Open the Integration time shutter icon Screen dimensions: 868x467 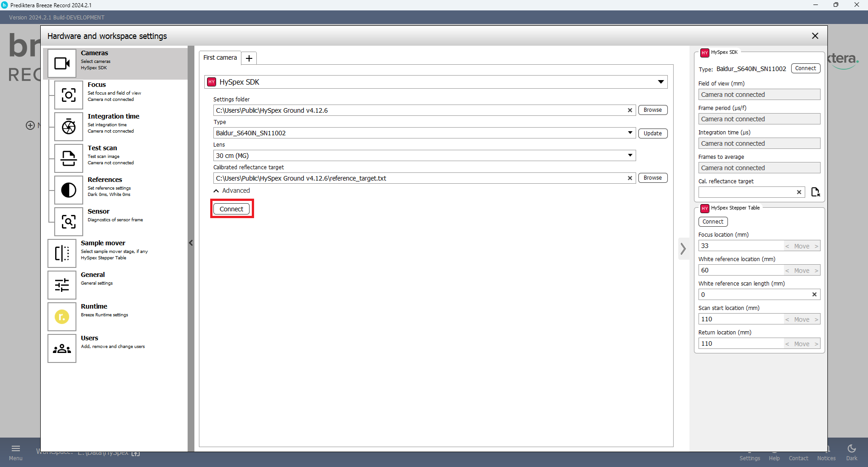(x=69, y=127)
